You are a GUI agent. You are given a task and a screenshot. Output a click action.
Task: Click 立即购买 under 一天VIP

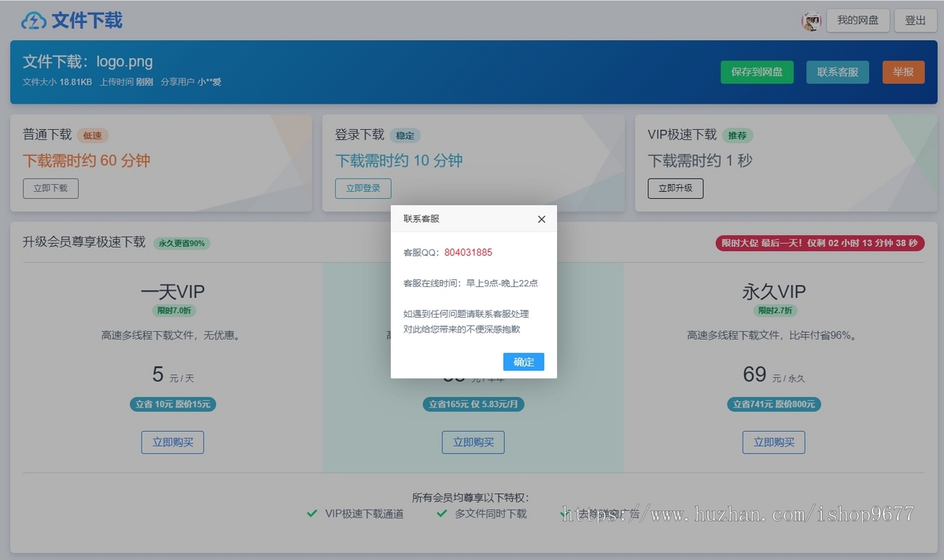coord(172,442)
